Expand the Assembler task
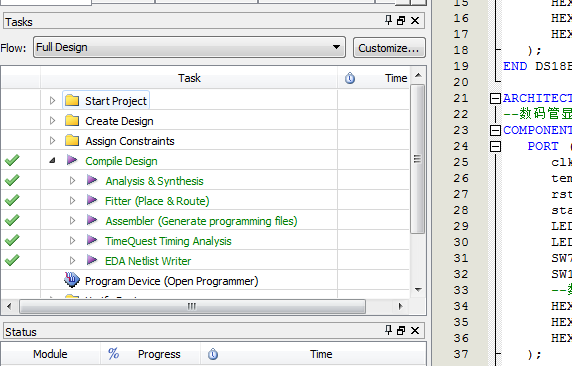 click(72, 221)
